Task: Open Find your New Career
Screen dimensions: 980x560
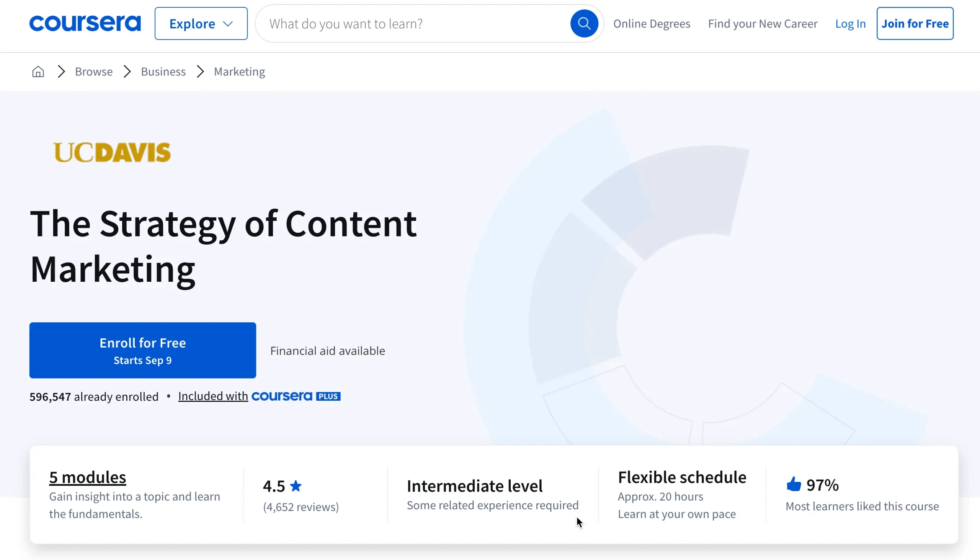Action: (x=762, y=23)
